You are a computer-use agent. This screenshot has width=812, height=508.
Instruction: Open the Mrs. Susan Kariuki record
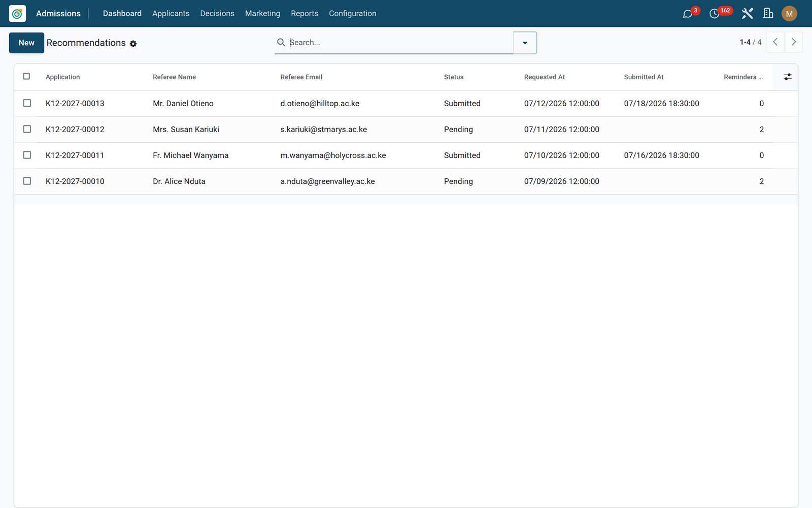tap(186, 130)
